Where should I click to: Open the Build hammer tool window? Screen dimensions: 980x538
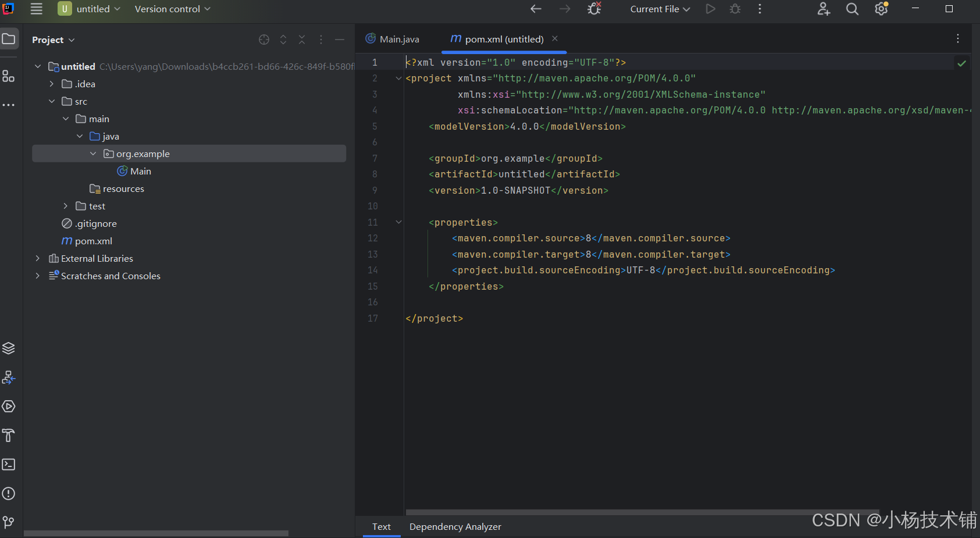point(9,435)
